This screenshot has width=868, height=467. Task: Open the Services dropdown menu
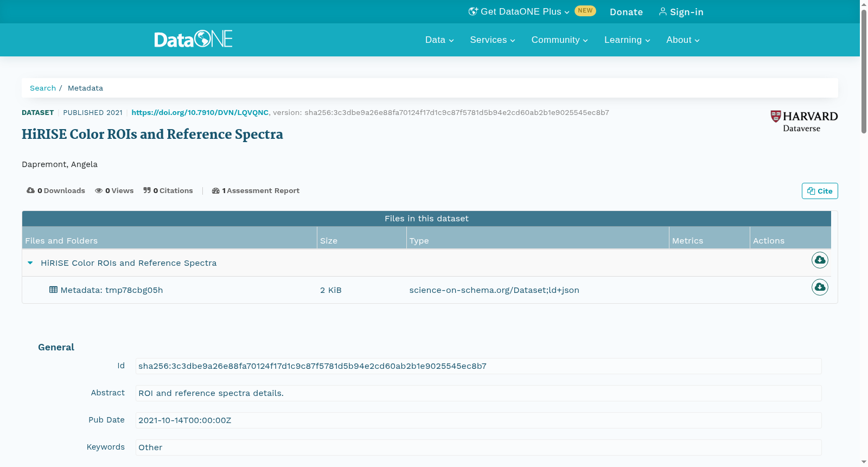[493, 40]
